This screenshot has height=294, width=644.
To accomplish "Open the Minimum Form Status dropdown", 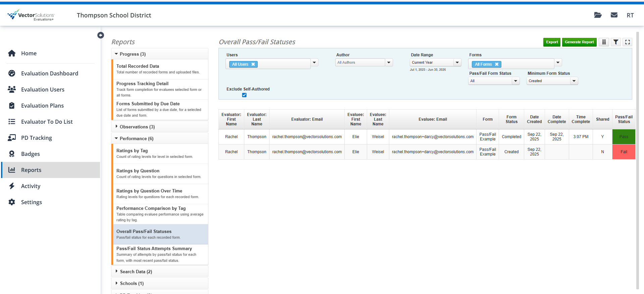I will 552,81.
